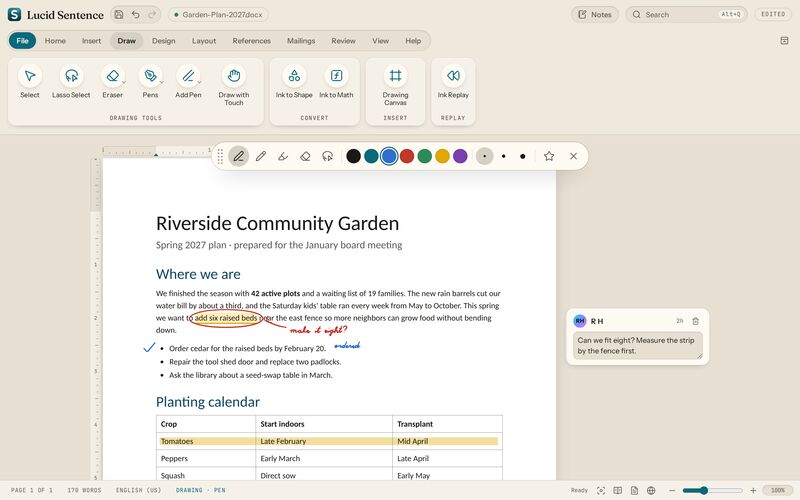Click the RH avatar in comment
The image size is (800, 500).
(x=580, y=321)
